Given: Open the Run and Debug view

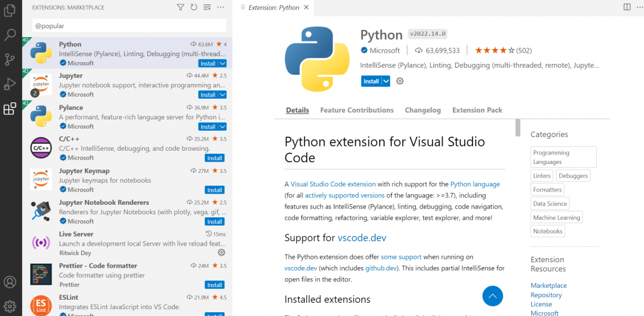Looking at the screenshot, I should pyautogui.click(x=9, y=84).
